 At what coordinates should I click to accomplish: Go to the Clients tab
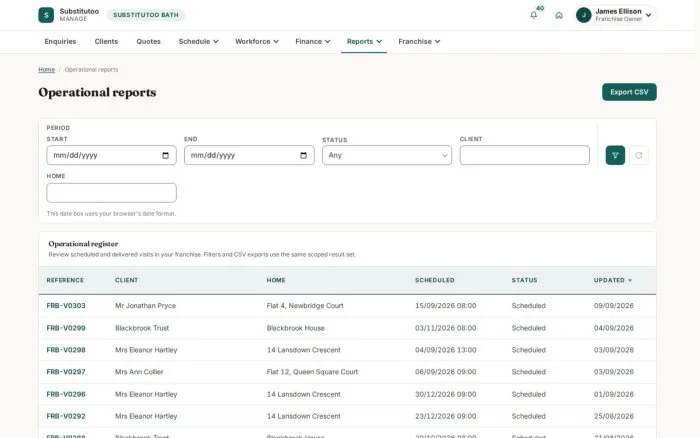coord(106,42)
